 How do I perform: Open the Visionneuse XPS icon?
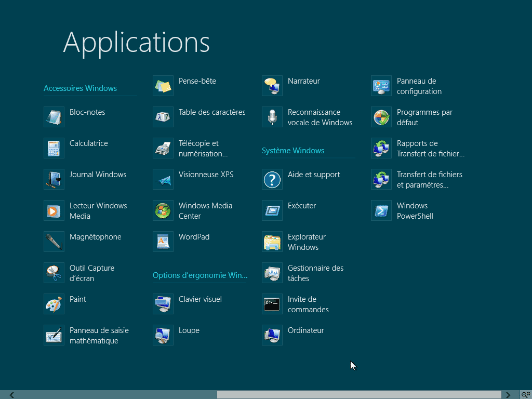(x=163, y=179)
